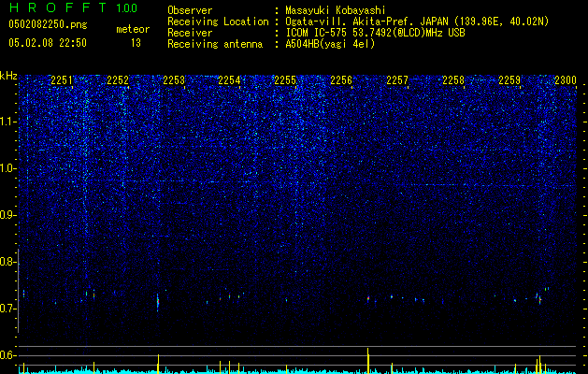Select antenna text A504HB(yagi 4el)
The height and width of the screenshot is (374, 588).
[x=330, y=44]
